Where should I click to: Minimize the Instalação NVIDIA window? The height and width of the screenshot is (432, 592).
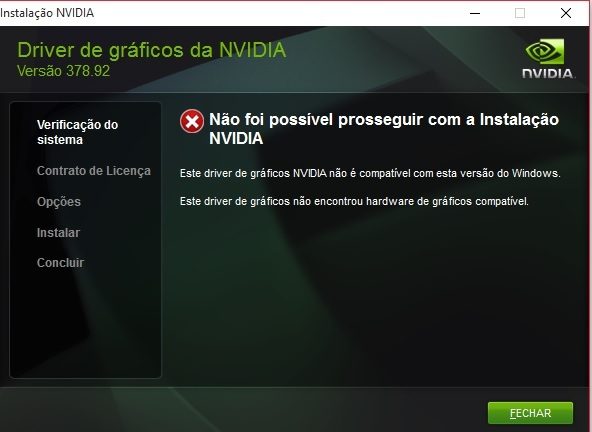(475, 13)
